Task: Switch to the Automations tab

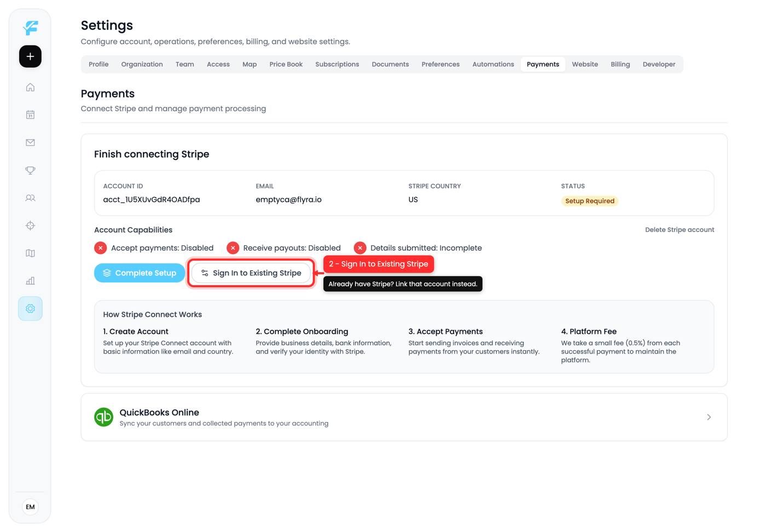Action: pyautogui.click(x=493, y=64)
